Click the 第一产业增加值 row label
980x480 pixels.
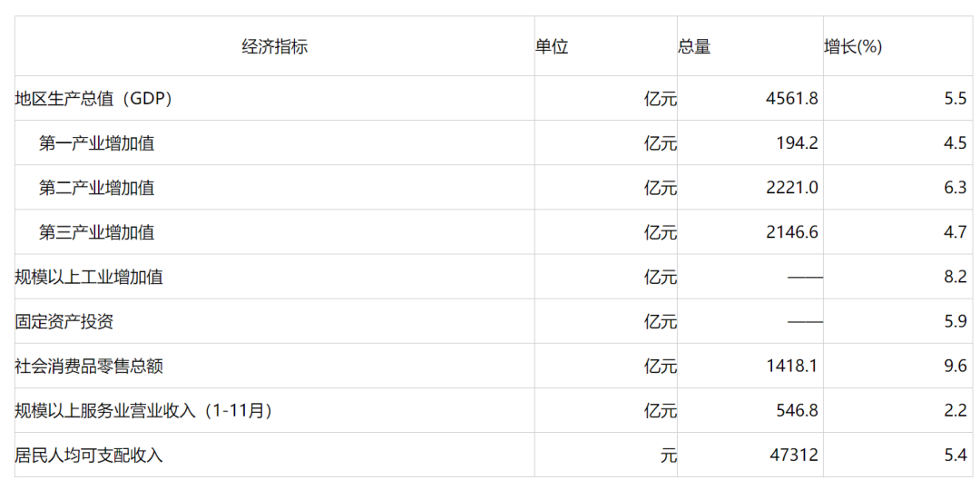96,143
